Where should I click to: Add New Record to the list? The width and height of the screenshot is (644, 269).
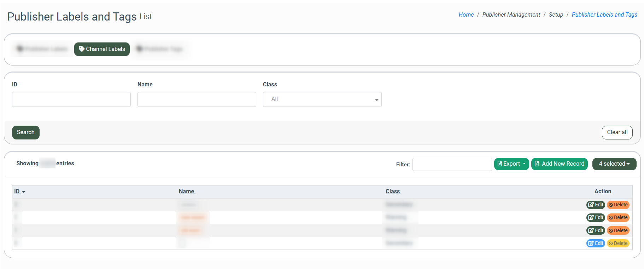tap(559, 164)
